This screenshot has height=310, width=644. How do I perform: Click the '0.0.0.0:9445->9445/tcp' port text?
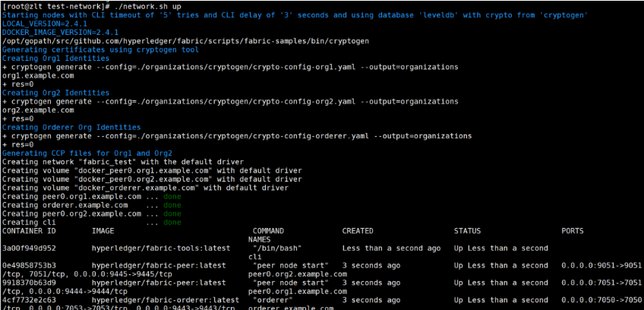(123, 274)
